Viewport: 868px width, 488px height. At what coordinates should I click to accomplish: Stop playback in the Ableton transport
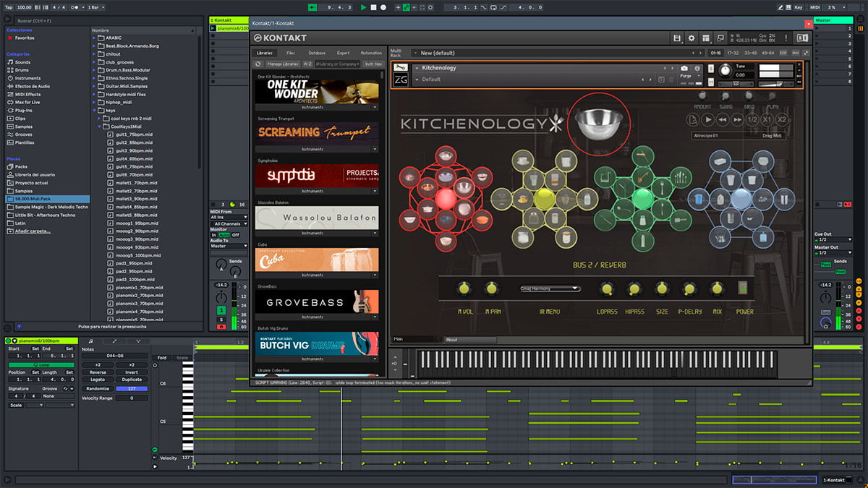[x=373, y=7]
